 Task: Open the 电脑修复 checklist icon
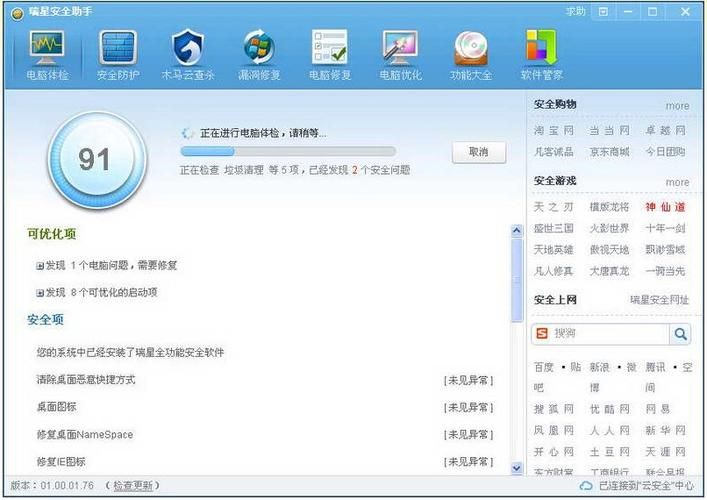(330, 47)
